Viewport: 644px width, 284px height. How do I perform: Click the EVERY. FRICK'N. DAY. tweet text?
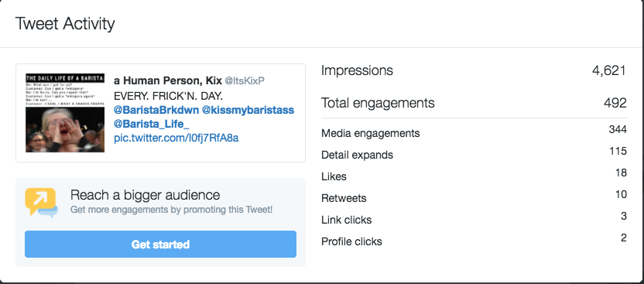tap(169, 96)
